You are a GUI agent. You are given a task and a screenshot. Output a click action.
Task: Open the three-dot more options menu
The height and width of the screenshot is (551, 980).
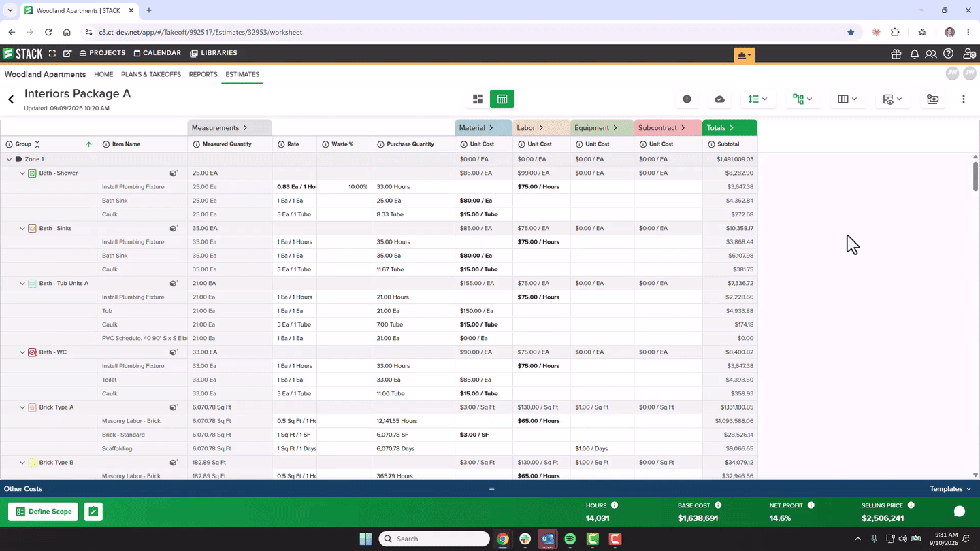click(x=964, y=99)
